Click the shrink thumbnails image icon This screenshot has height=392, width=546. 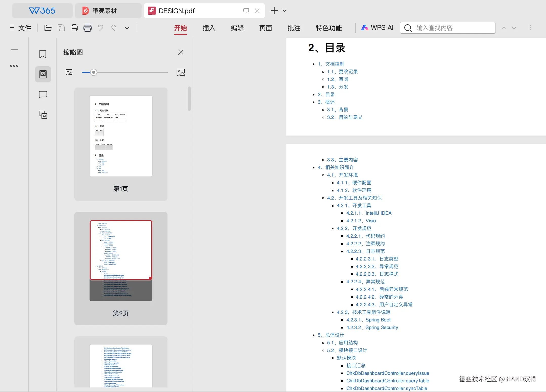[x=69, y=72]
